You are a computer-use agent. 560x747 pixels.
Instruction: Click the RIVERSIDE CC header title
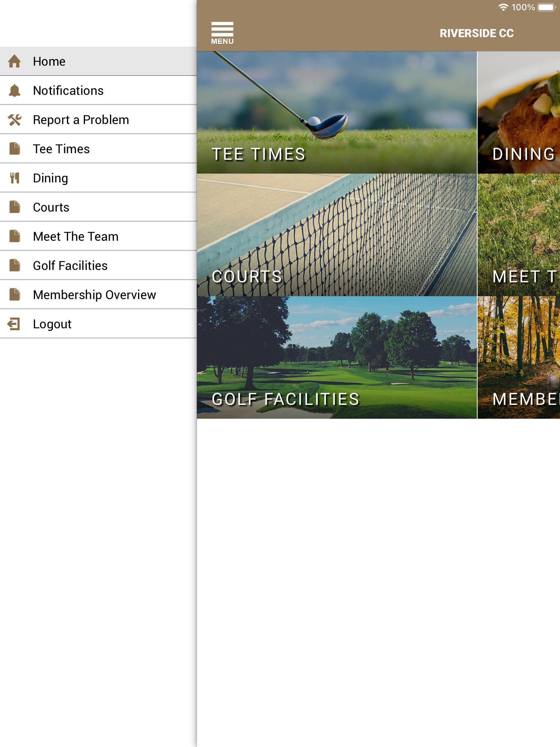[477, 33]
